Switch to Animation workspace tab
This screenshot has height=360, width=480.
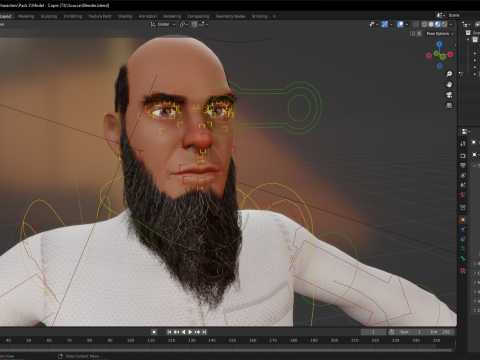point(148,16)
